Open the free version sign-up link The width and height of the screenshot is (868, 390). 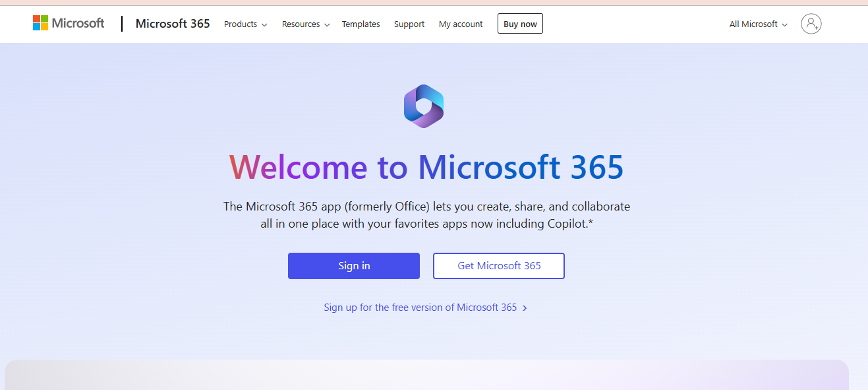coord(426,308)
